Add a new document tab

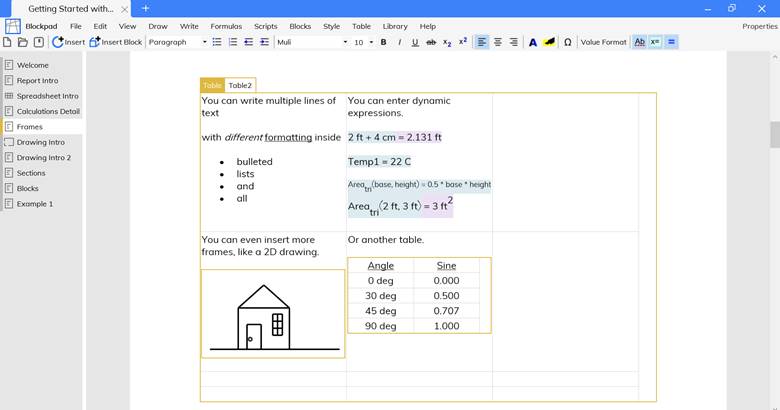coord(146,8)
